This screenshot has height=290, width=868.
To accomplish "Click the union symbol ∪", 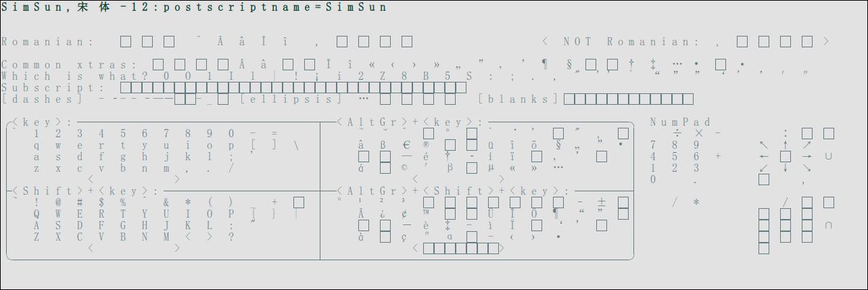I will click(x=828, y=156).
